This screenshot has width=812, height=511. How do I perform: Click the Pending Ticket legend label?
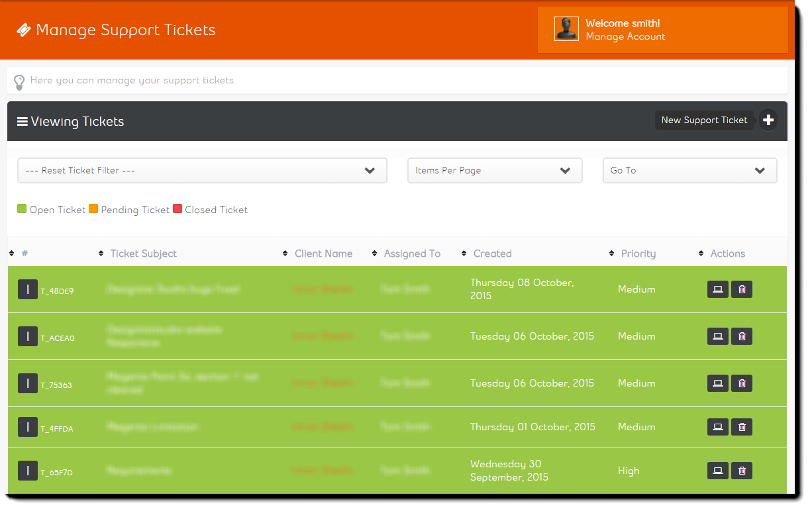tap(135, 210)
